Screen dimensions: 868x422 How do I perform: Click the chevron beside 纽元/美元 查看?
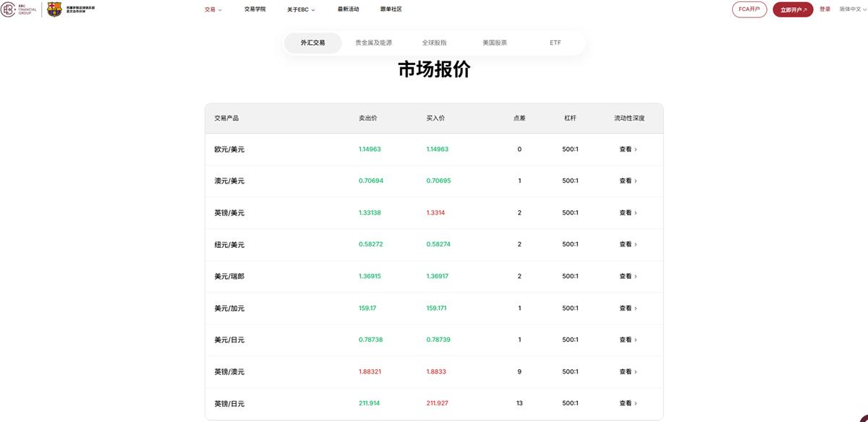point(635,244)
